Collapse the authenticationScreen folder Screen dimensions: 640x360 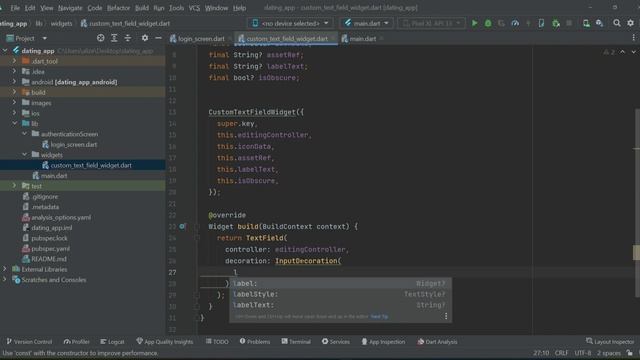click(24, 134)
